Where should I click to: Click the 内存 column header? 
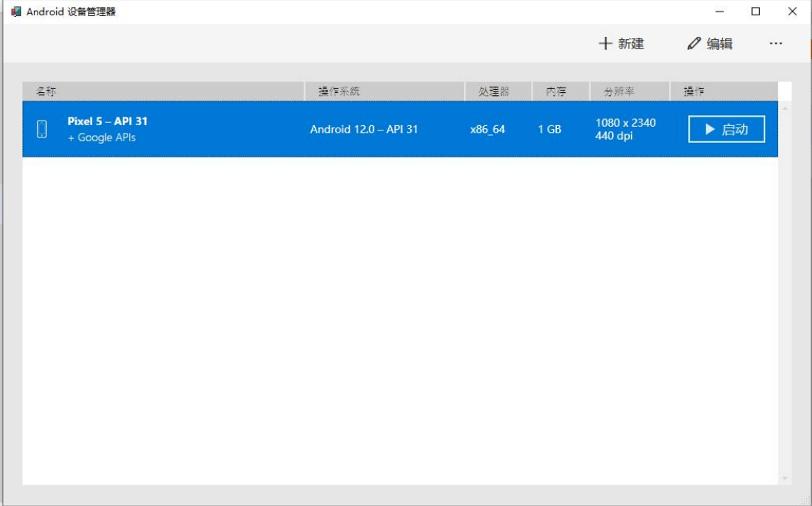pos(561,91)
